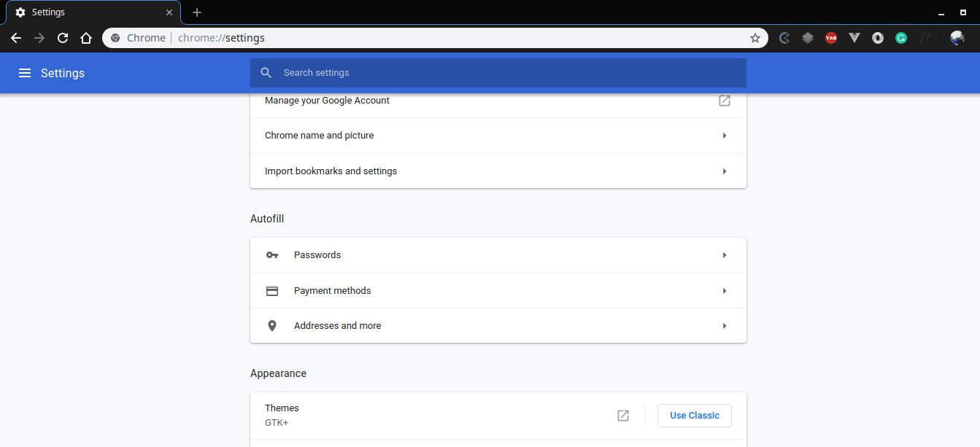Open the Grammarly extension icon
Image resolution: width=980 pixels, height=447 pixels.
point(900,37)
